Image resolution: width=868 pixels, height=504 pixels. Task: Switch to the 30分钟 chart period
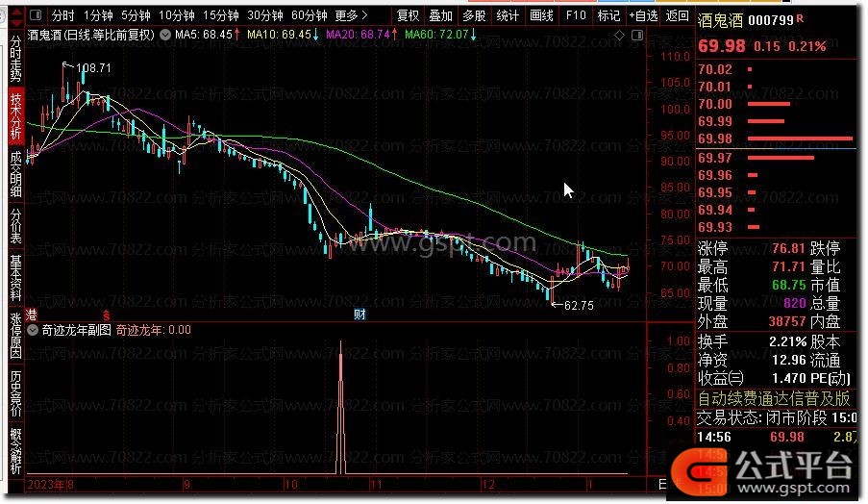coord(264,15)
